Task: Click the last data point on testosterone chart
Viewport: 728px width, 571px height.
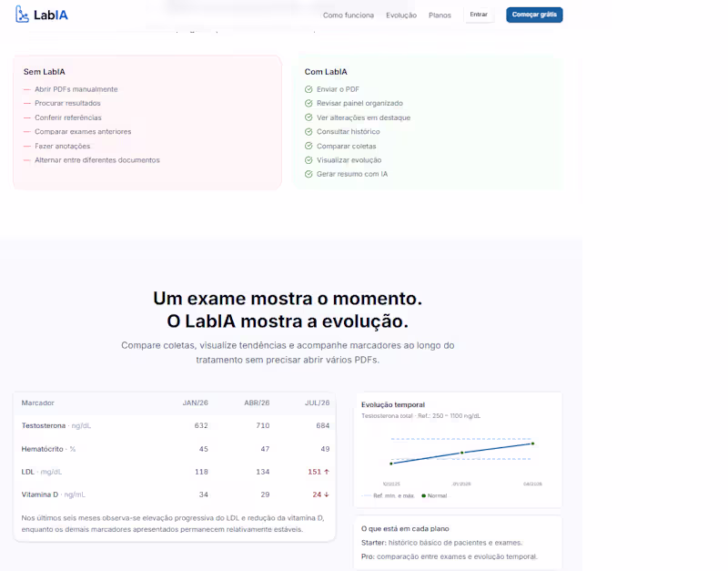Action: [532, 444]
